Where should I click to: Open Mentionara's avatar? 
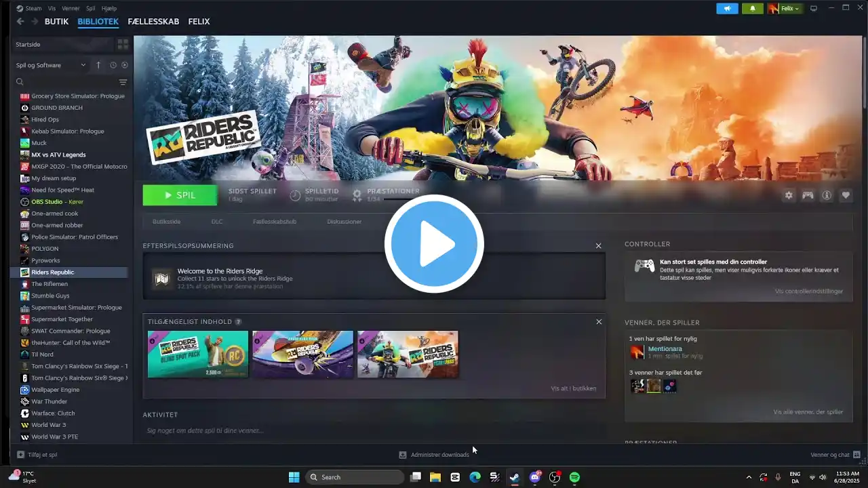pyautogui.click(x=637, y=352)
